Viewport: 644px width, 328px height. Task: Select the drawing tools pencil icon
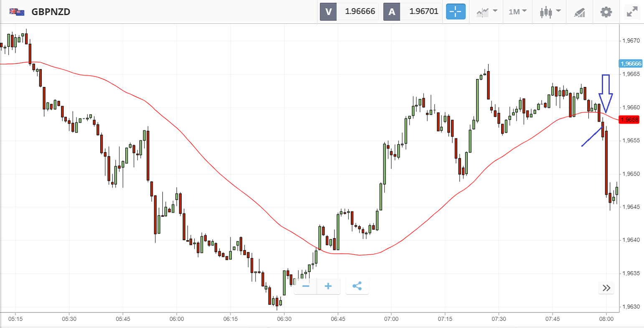580,12
